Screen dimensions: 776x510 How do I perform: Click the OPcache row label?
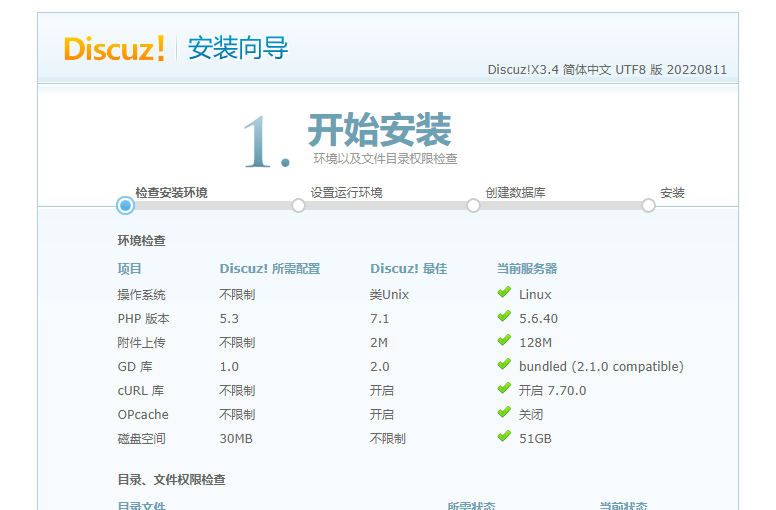click(143, 415)
